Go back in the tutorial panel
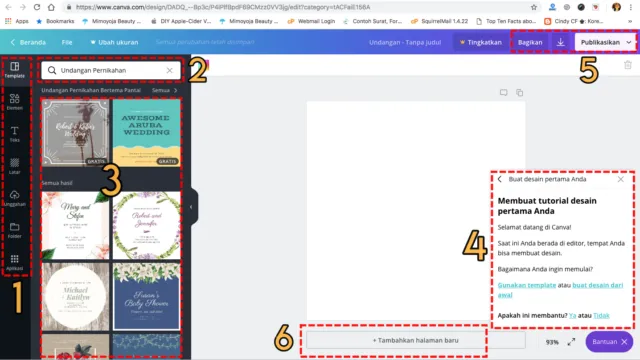Screen dimensions: 640x360 click(x=500, y=179)
